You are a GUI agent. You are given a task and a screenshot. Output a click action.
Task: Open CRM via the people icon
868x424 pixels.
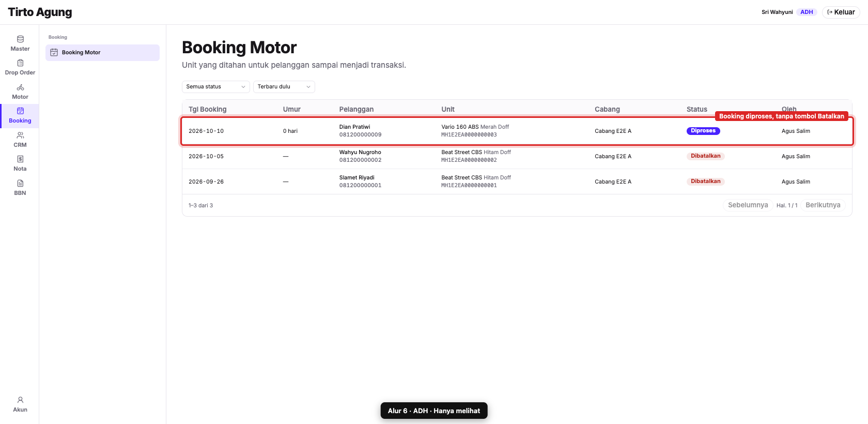pyautogui.click(x=20, y=135)
